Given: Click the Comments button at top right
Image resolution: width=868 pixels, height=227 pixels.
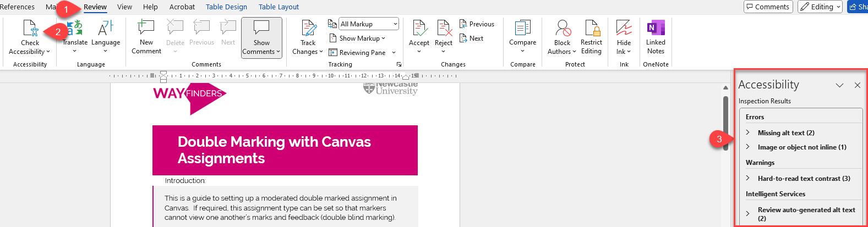Looking at the screenshot, I should pyautogui.click(x=768, y=7).
